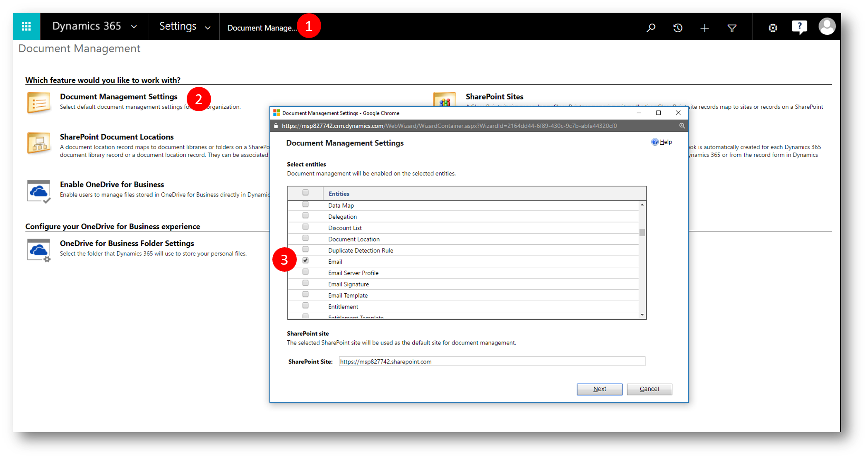Expand the Settings dropdown chevron
The width and height of the screenshot is (868, 459).
[x=208, y=28]
